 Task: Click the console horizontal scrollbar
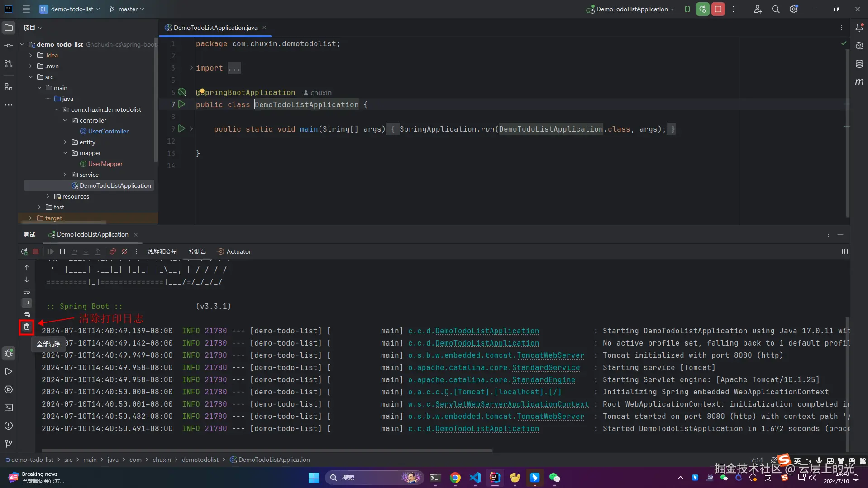coord(267,450)
